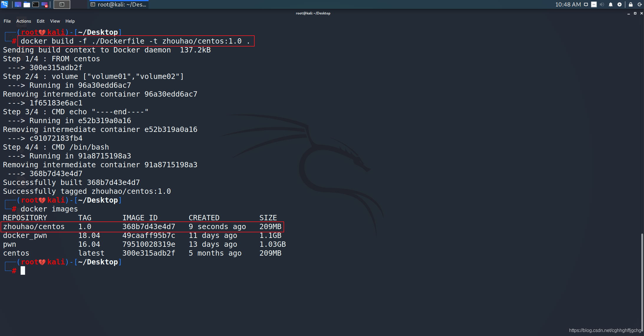Click the screen recorder panel icon
Viewport: 644px width, 336px height.
point(45,4)
